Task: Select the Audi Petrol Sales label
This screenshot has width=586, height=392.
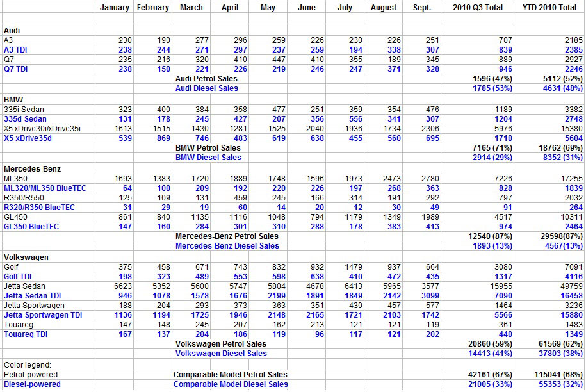Action: pyautogui.click(x=206, y=79)
